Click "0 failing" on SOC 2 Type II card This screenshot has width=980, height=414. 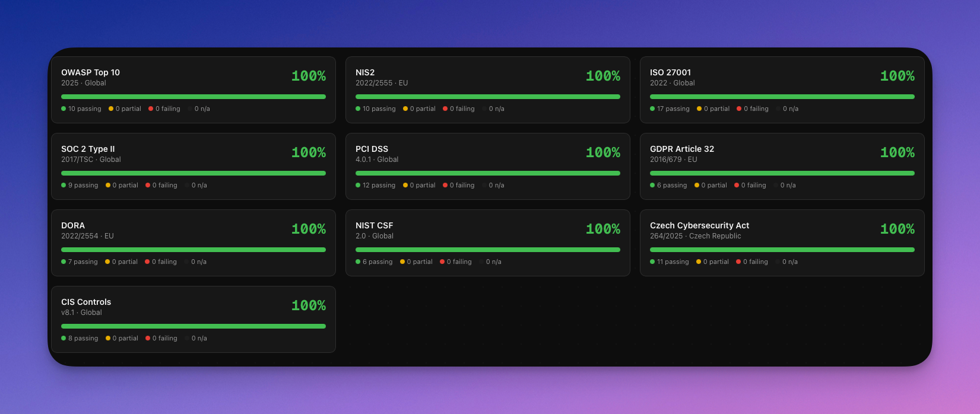(x=161, y=185)
